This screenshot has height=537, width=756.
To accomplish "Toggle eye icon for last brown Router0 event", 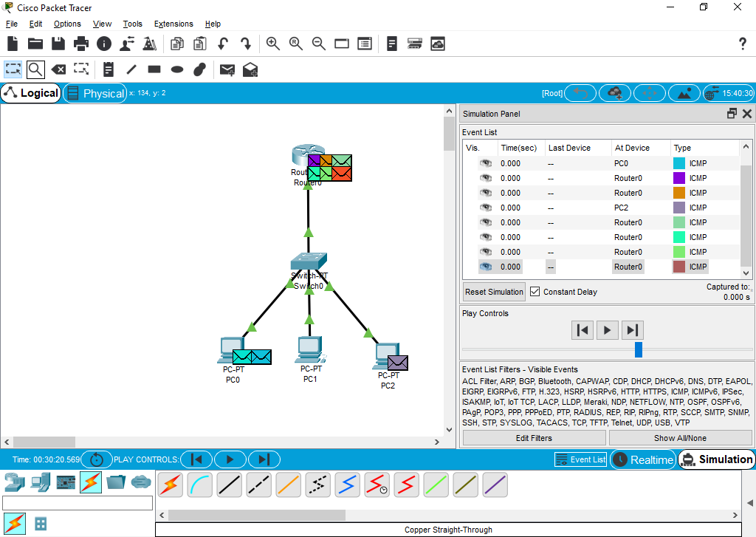I will pos(486,267).
